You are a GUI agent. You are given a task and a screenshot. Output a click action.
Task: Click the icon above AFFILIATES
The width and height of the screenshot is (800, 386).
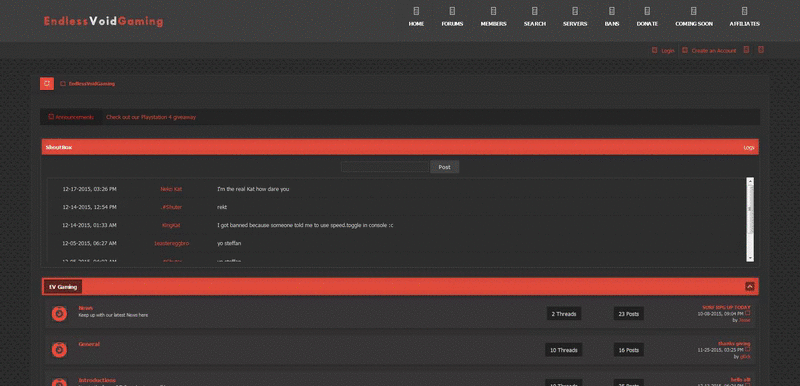coord(744,11)
